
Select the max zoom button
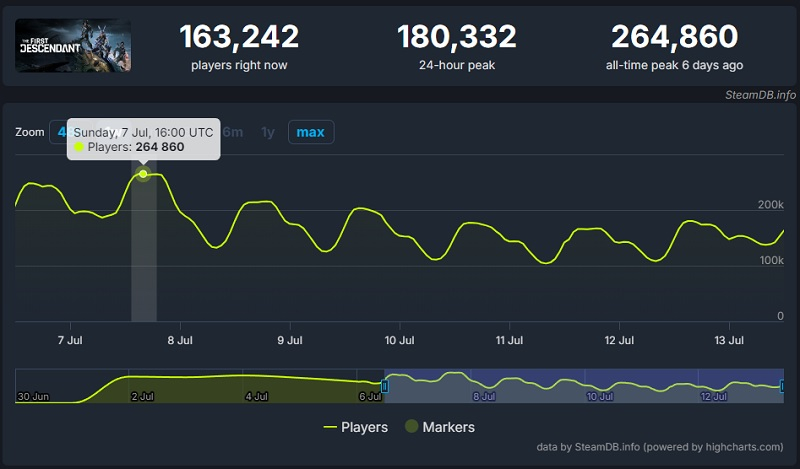[311, 132]
